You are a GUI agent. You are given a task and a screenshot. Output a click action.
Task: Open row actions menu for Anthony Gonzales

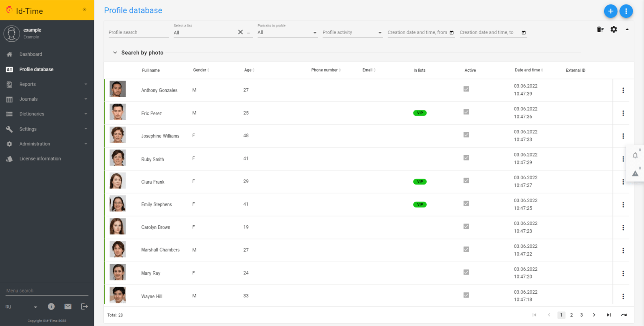623,90
